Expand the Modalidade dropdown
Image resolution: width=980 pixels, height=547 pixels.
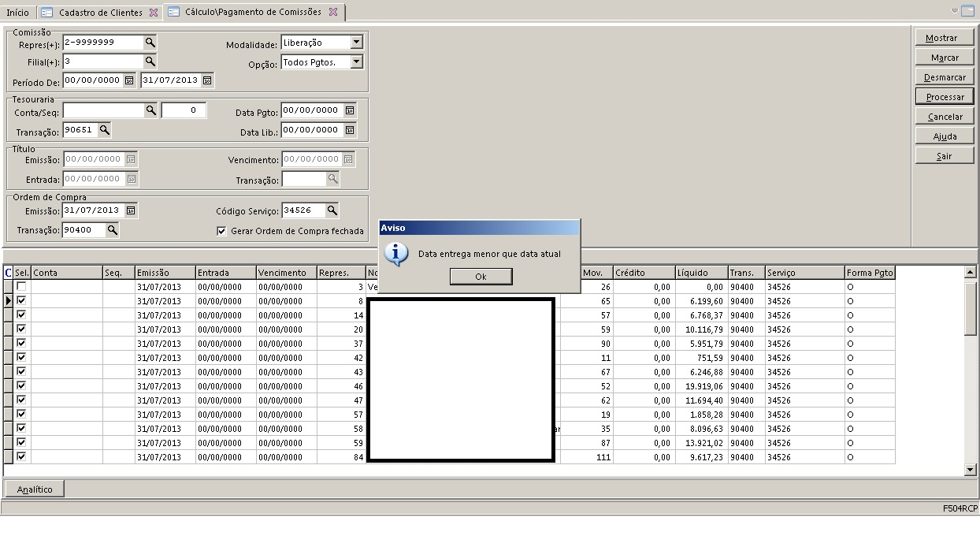[356, 43]
